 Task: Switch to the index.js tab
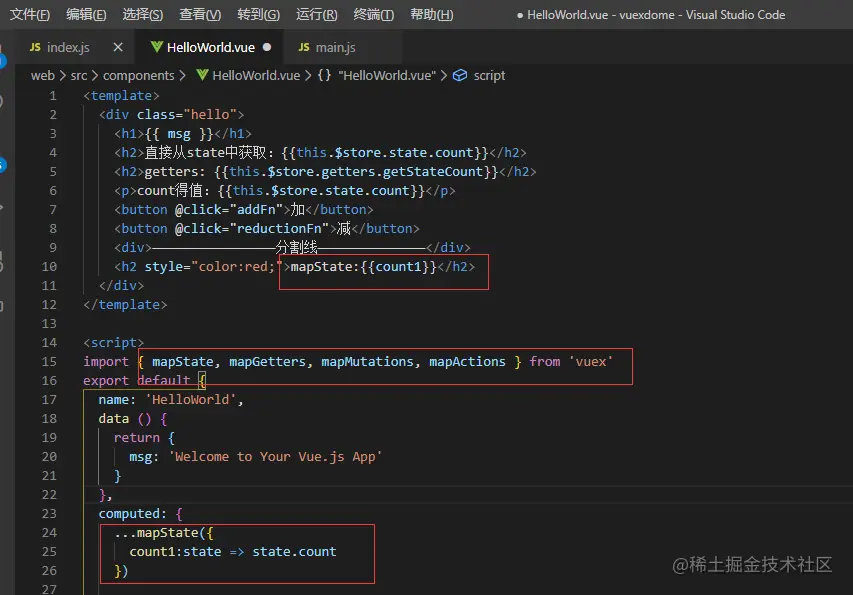68,47
